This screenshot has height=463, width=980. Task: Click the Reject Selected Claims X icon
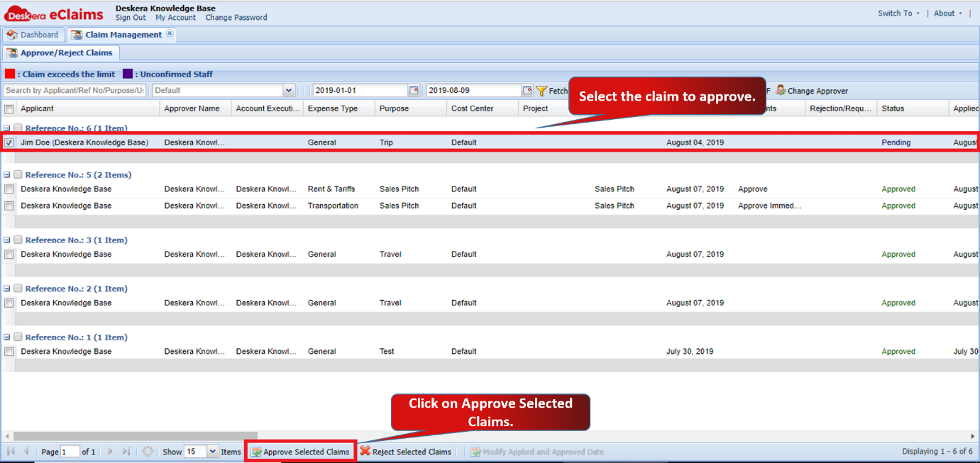(x=365, y=451)
